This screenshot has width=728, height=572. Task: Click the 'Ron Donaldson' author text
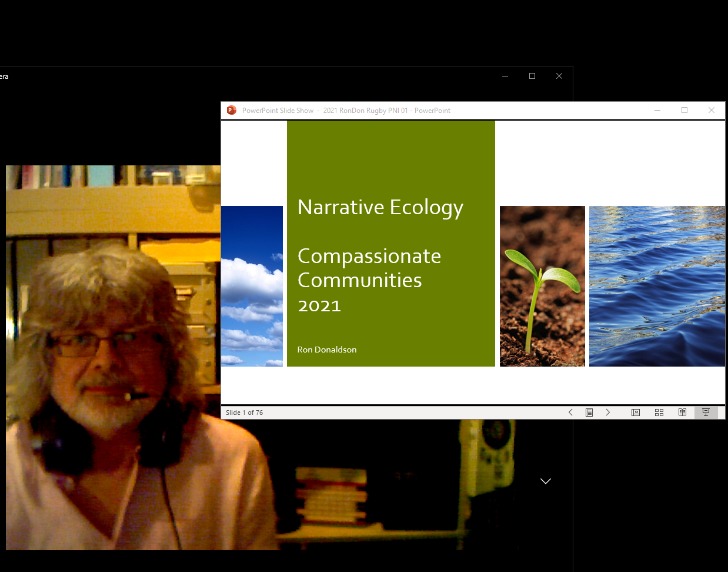[x=327, y=350]
